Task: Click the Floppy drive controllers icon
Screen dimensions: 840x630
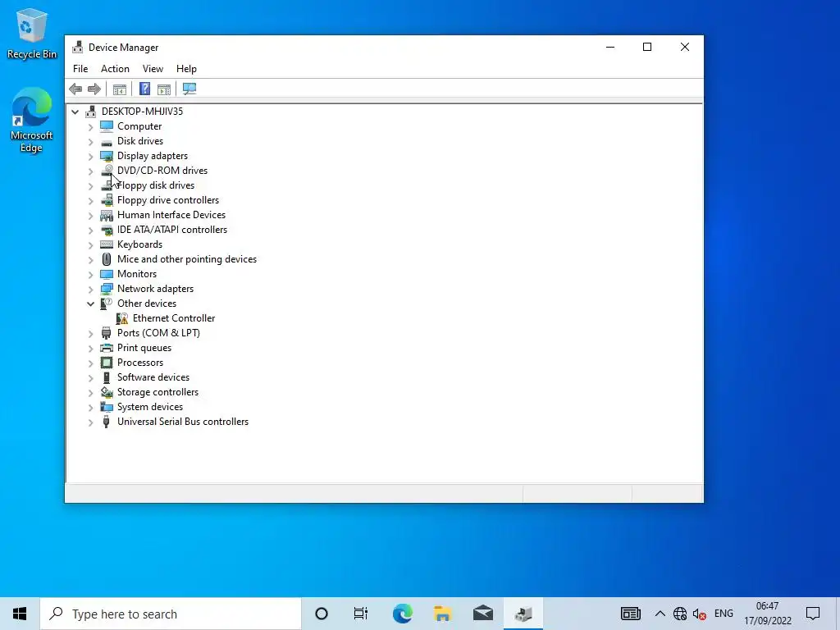Action: click(x=107, y=200)
